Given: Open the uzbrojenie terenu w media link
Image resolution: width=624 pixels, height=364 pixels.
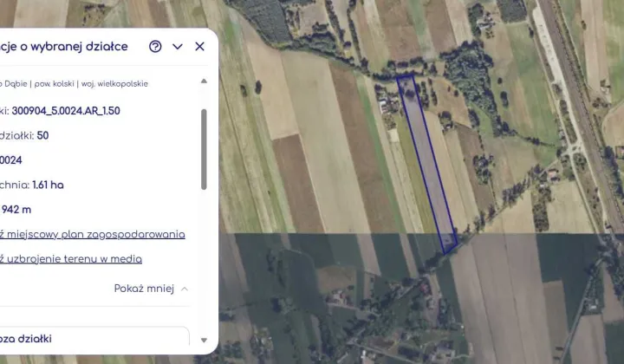Looking at the screenshot, I should click(71, 259).
